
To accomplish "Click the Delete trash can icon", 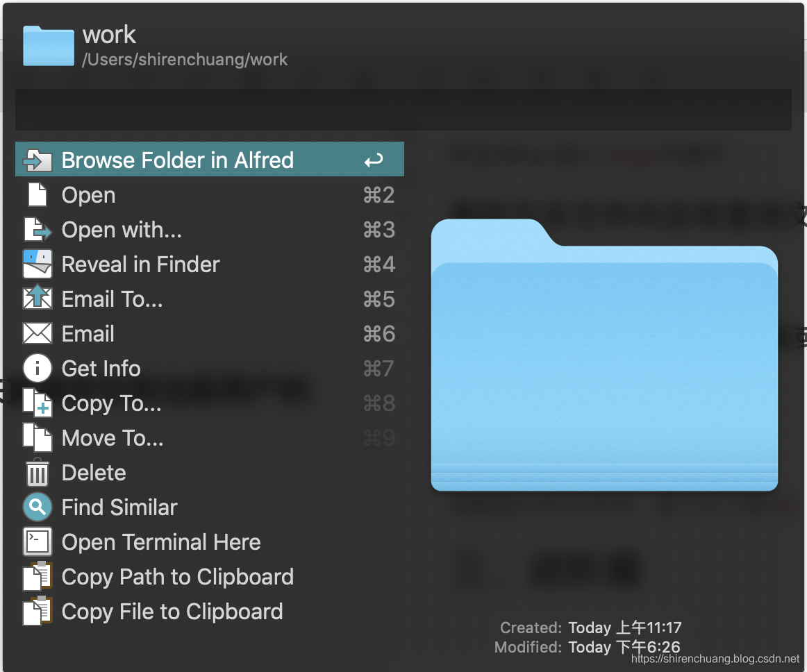I will point(38,472).
